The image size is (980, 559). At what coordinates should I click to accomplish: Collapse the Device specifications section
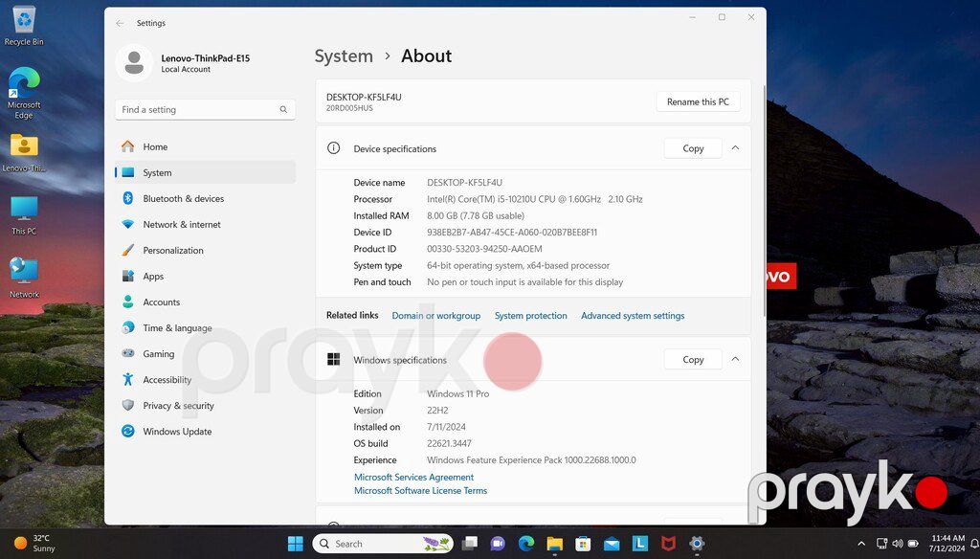pyautogui.click(x=735, y=148)
